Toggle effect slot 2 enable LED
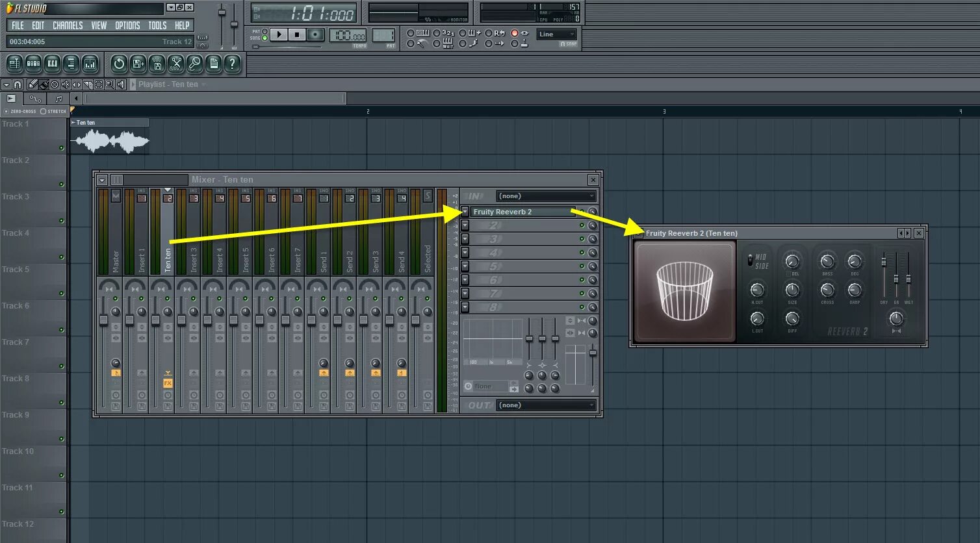The width and height of the screenshot is (980, 543). click(582, 225)
